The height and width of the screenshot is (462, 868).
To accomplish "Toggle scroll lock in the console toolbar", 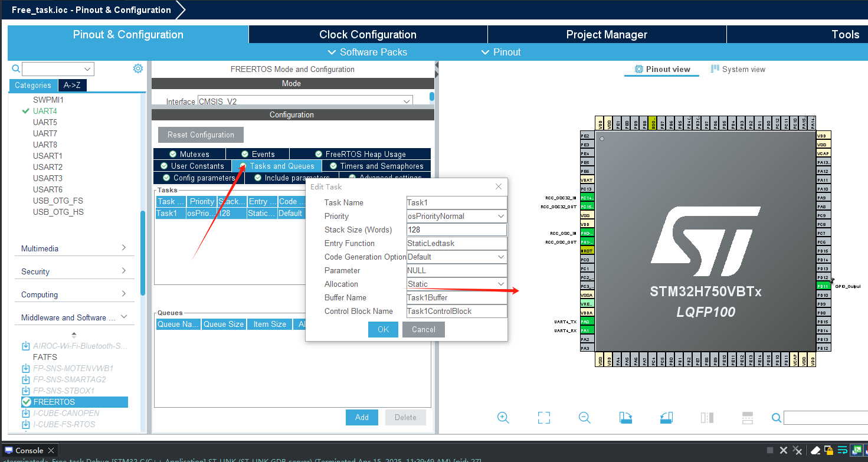I will coord(842,450).
